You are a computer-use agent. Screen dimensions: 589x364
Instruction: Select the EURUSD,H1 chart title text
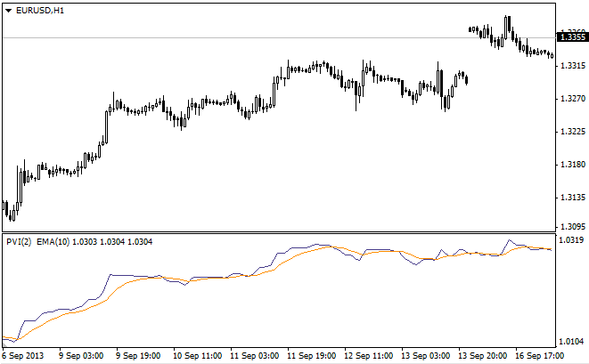click(x=40, y=10)
